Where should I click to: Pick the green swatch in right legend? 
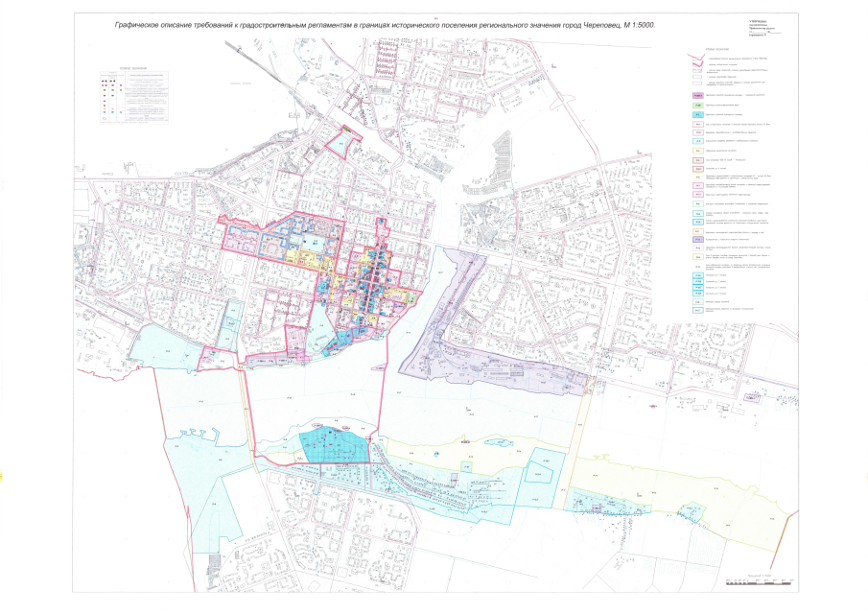pyautogui.click(x=698, y=105)
